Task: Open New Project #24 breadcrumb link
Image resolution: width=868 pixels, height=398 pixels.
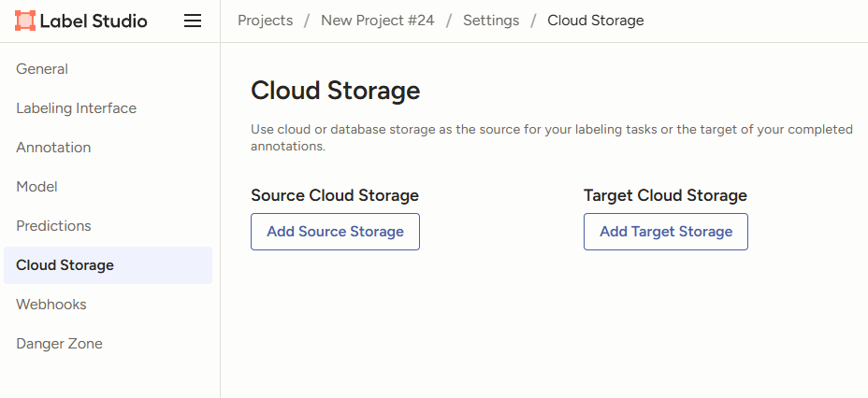Action: coord(377,21)
